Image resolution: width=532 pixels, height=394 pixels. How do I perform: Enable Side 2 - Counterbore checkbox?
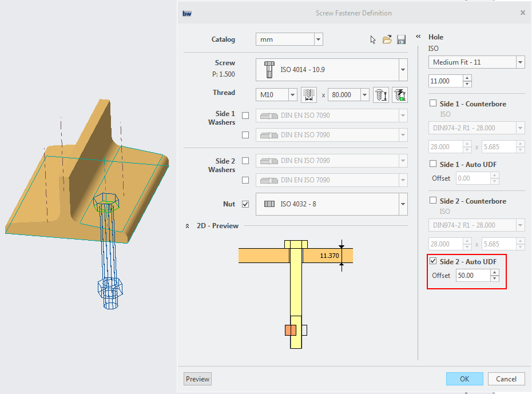click(433, 200)
